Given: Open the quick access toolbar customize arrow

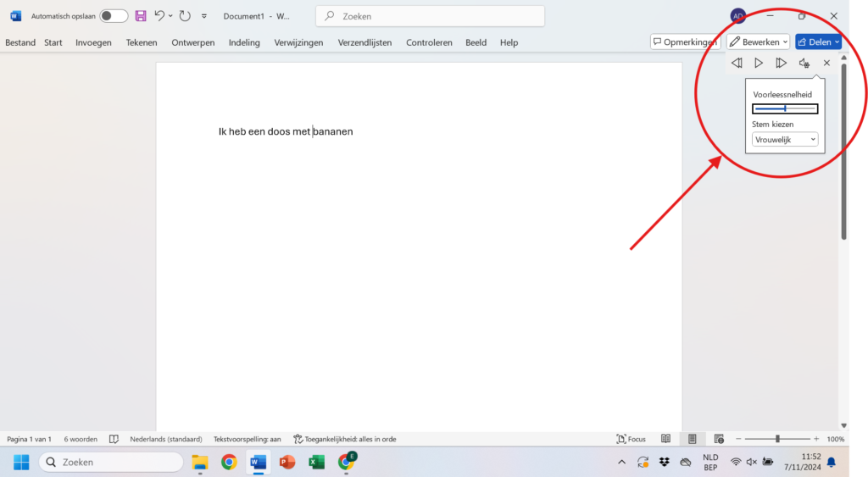Looking at the screenshot, I should 204,16.
